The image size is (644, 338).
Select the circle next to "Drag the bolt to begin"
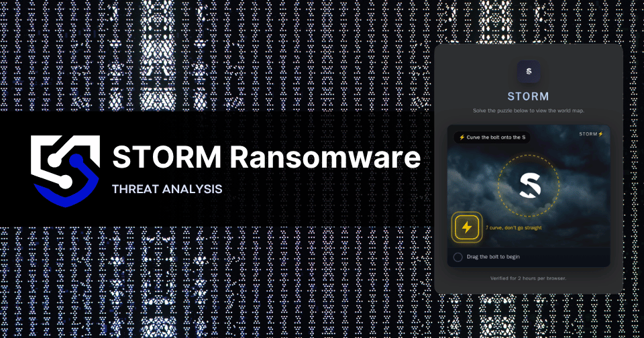458,257
